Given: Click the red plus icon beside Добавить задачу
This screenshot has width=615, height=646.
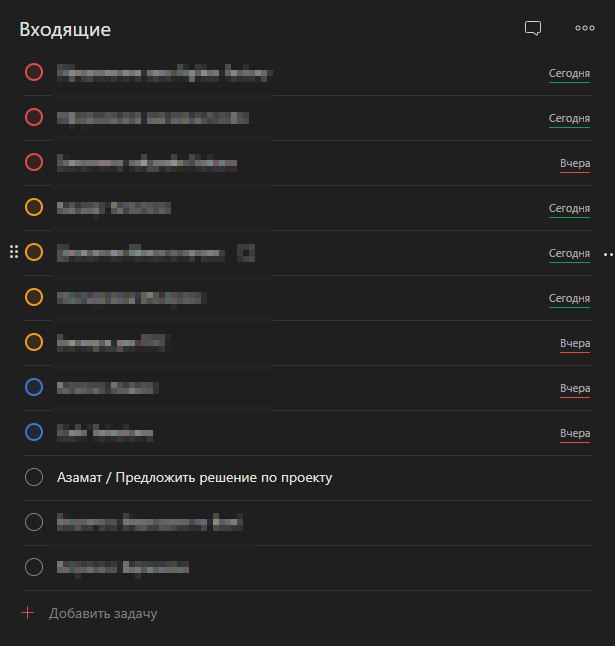Looking at the screenshot, I should (28, 613).
